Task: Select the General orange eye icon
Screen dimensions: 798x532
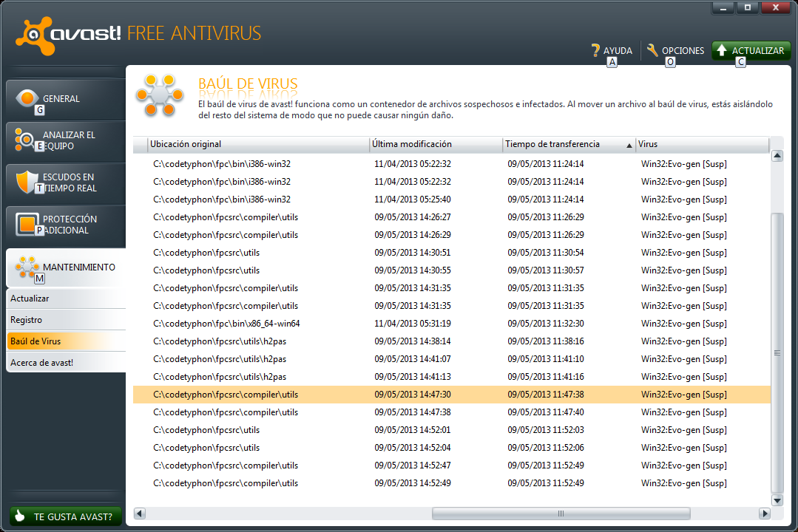Action: click(27, 98)
